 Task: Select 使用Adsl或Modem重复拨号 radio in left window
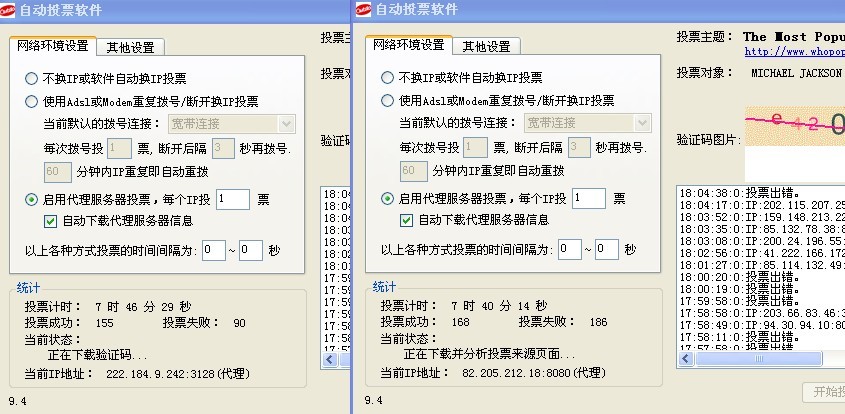click(31, 101)
